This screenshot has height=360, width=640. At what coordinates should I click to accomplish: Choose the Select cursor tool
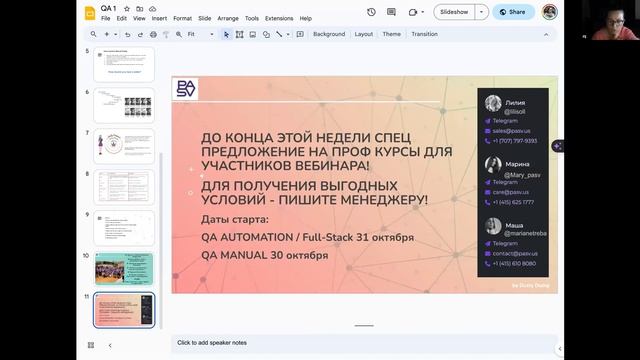point(226,34)
